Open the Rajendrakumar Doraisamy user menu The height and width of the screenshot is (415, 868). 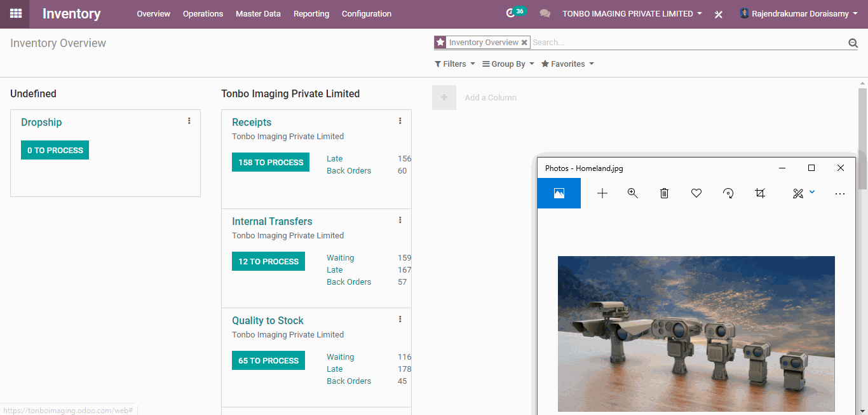[799, 13]
